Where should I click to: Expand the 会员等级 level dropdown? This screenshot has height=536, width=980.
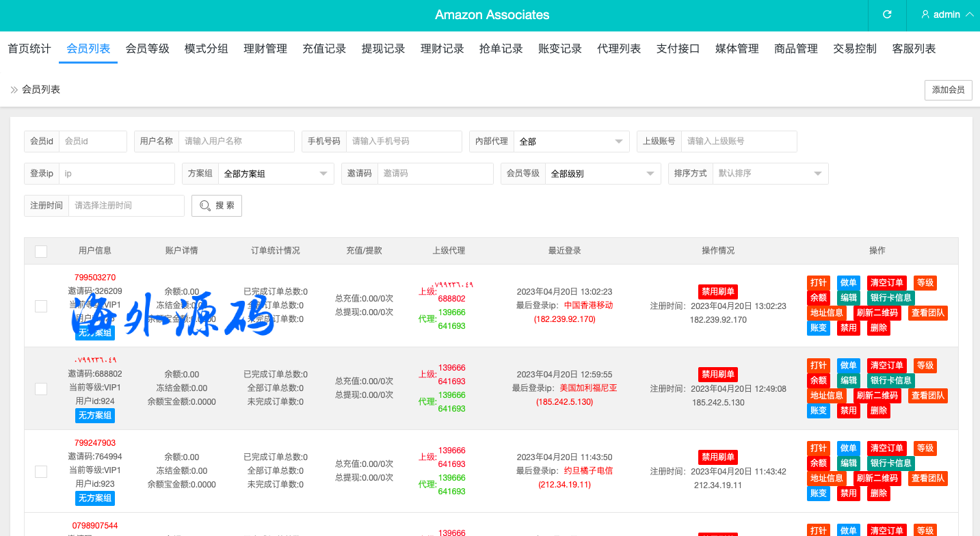pyautogui.click(x=602, y=174)
